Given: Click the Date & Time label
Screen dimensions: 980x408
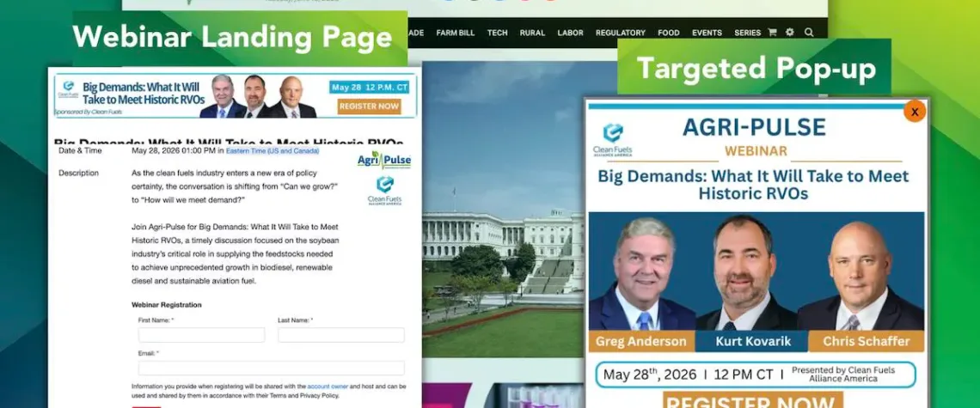Looking at the screenshot, I should pyautogui.click(x=80, y=150).
